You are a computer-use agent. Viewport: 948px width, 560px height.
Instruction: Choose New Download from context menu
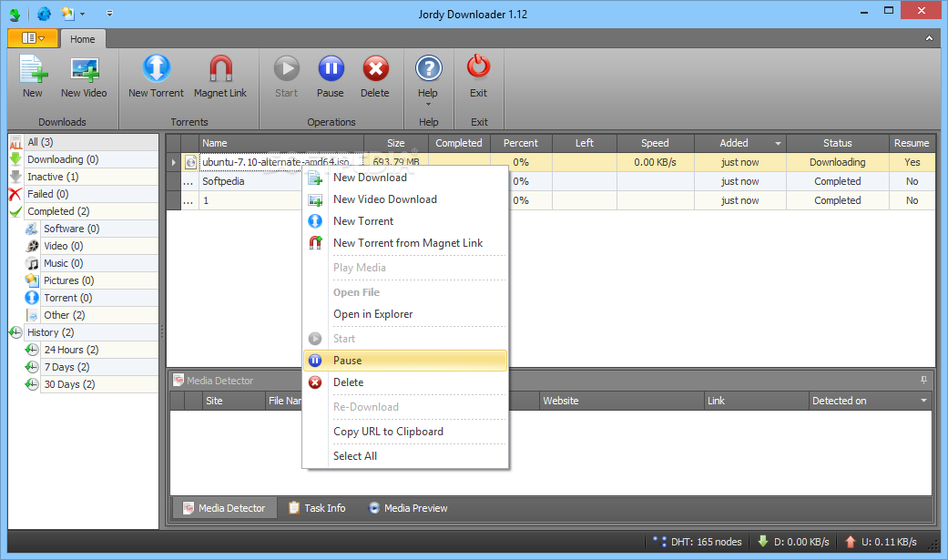click(x=405, y=178)
